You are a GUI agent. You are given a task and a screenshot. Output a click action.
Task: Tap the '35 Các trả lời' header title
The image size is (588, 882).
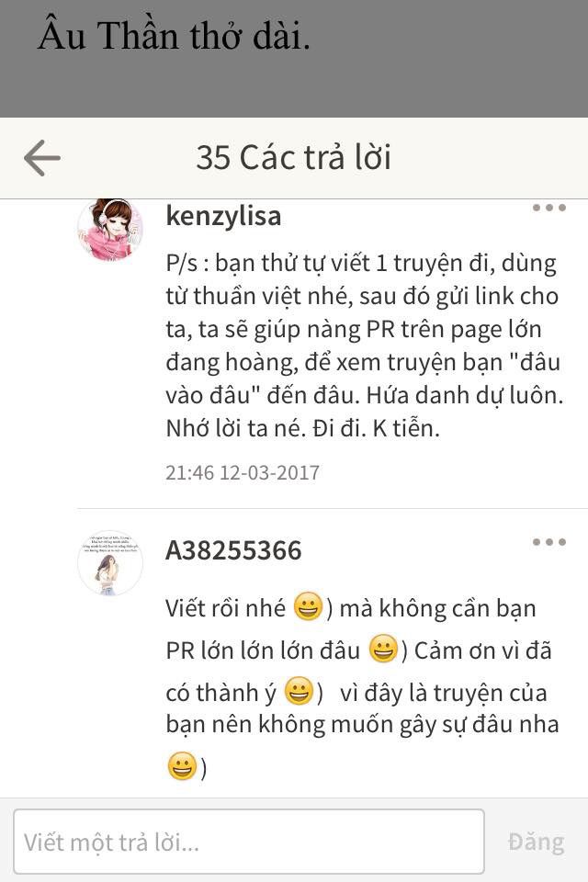coord(293,157)
